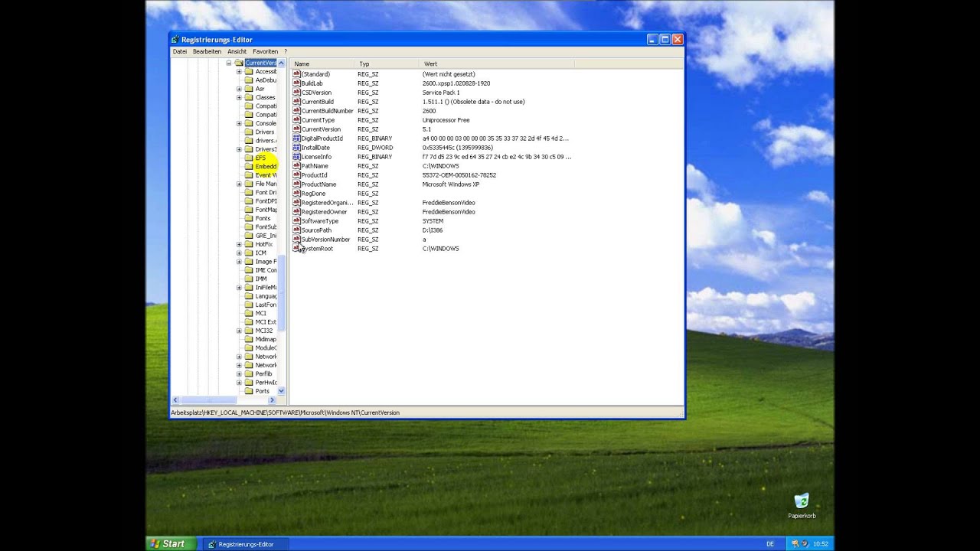Click the 10:52 taskbar clock
The height and width of the screenshot is (551, 980).
click(x=820, y=544)
